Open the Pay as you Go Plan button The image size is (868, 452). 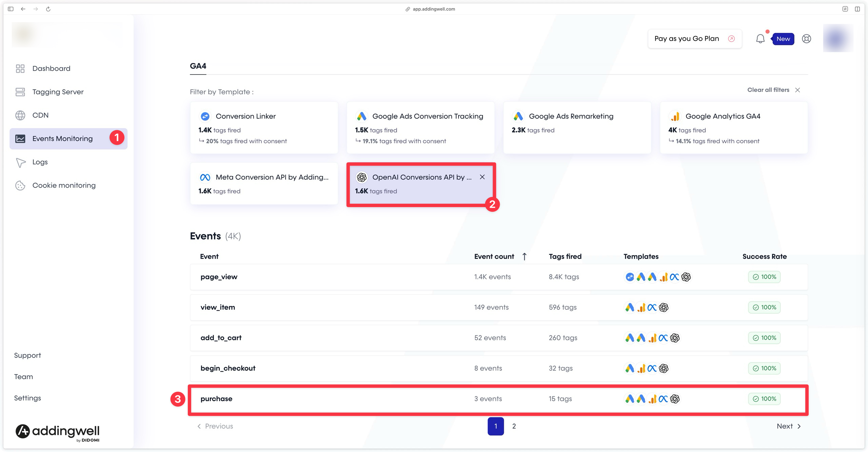pos(695,39)
